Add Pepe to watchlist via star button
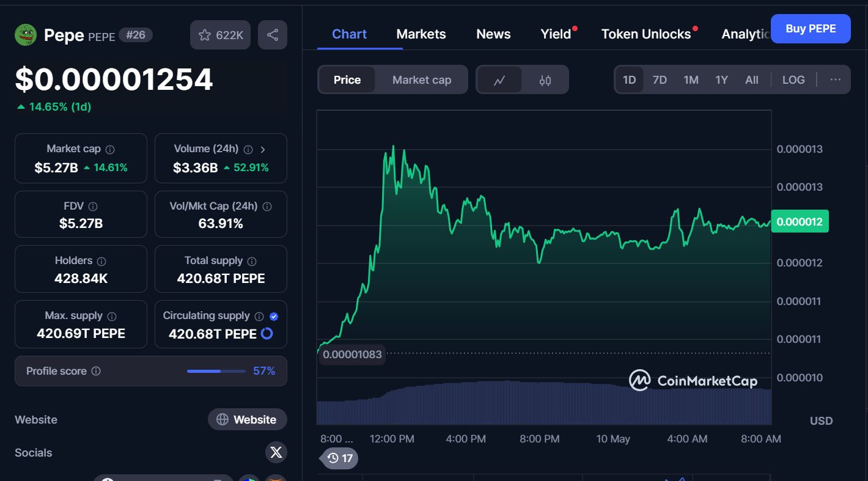 click(x=220, y=35)
